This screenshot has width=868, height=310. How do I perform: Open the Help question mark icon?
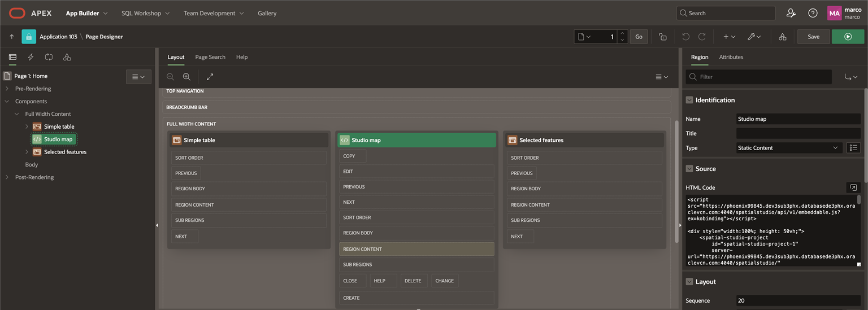pyautogui.click(x=813, y=13)
